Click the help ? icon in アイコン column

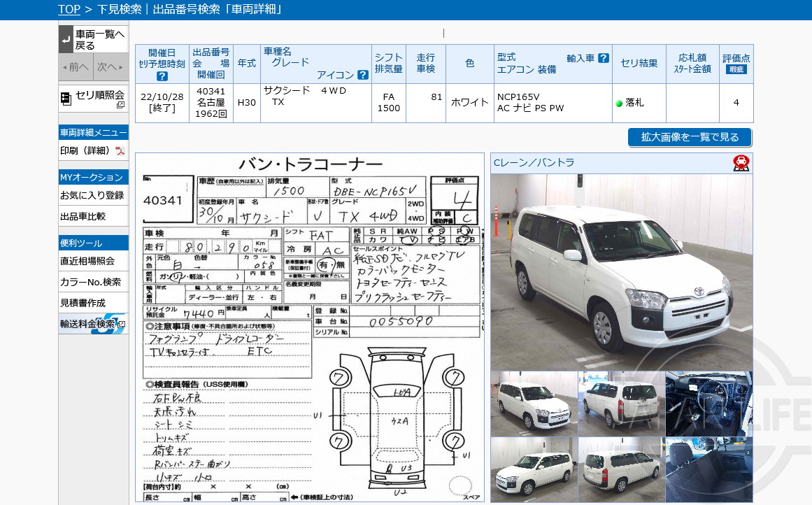pos(362,73)
